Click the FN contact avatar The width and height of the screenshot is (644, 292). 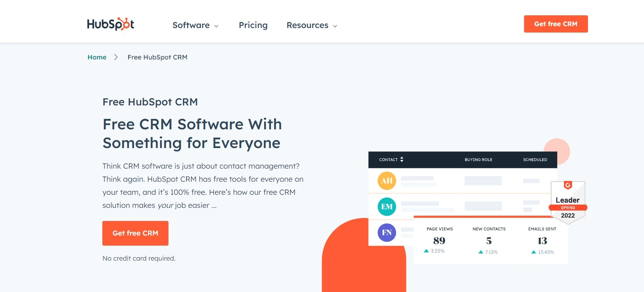coord(387,233)
